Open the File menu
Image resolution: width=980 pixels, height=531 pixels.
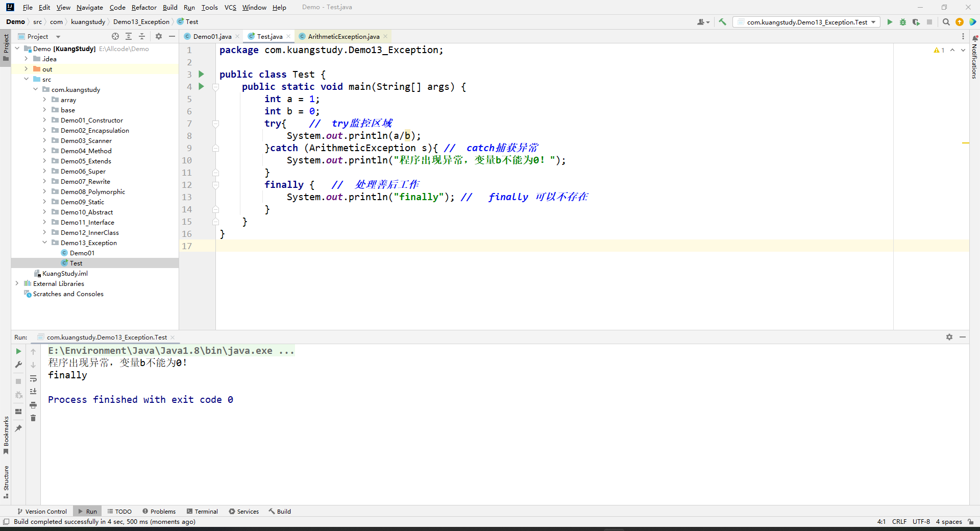[28, 7]
